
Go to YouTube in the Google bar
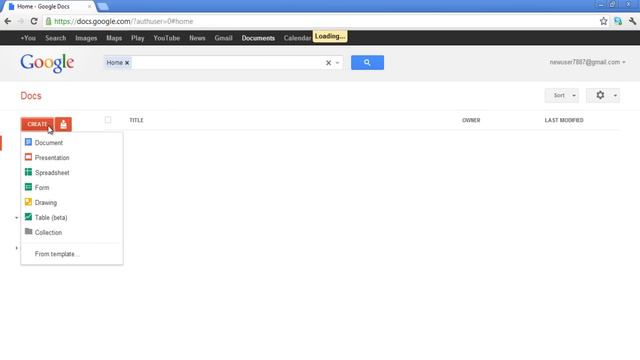(x=167, y=38)
